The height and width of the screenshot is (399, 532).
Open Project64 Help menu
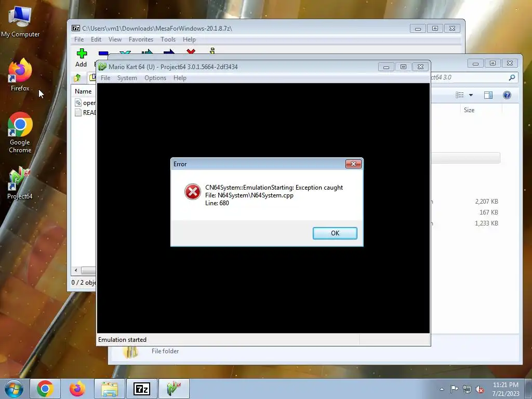tap(180, 78)
